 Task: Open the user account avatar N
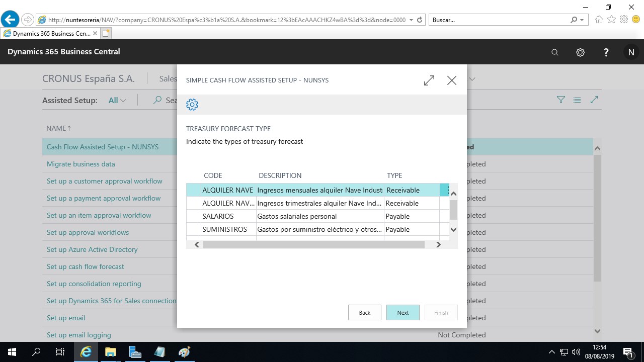(x=631, y=52)
